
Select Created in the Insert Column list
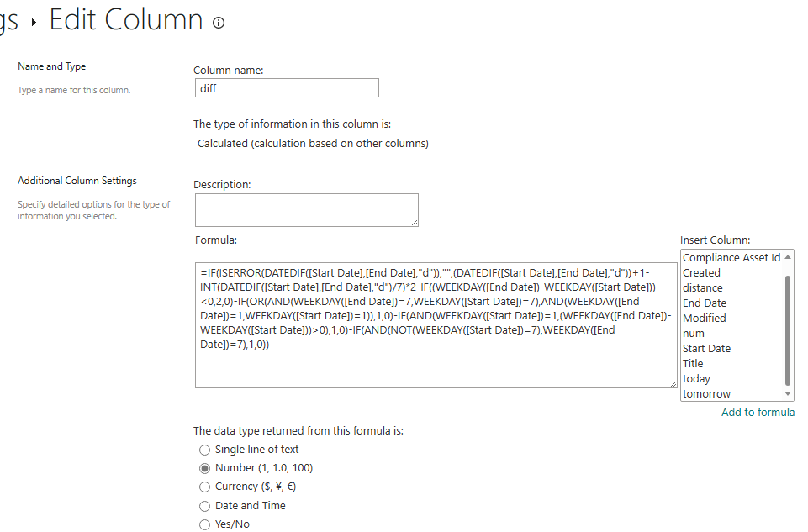(731, 273)
